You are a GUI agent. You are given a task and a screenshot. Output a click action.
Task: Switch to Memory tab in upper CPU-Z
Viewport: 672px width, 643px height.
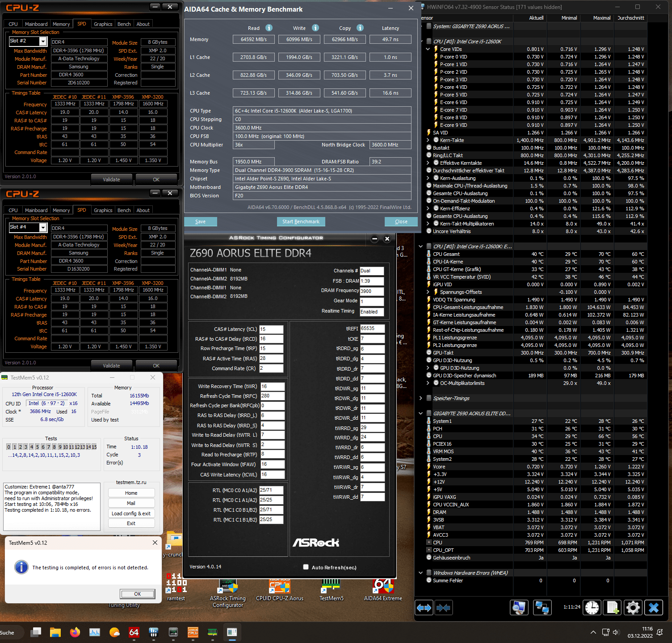coord(61,24)
